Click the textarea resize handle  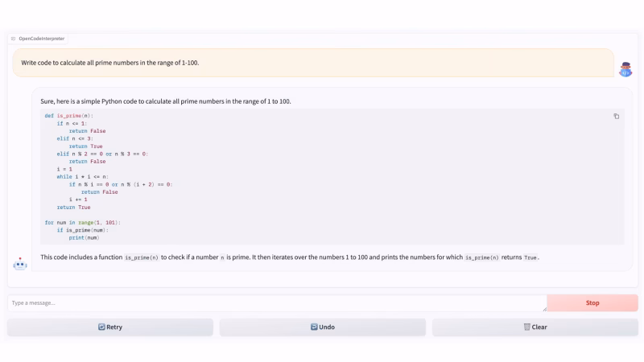545,309
